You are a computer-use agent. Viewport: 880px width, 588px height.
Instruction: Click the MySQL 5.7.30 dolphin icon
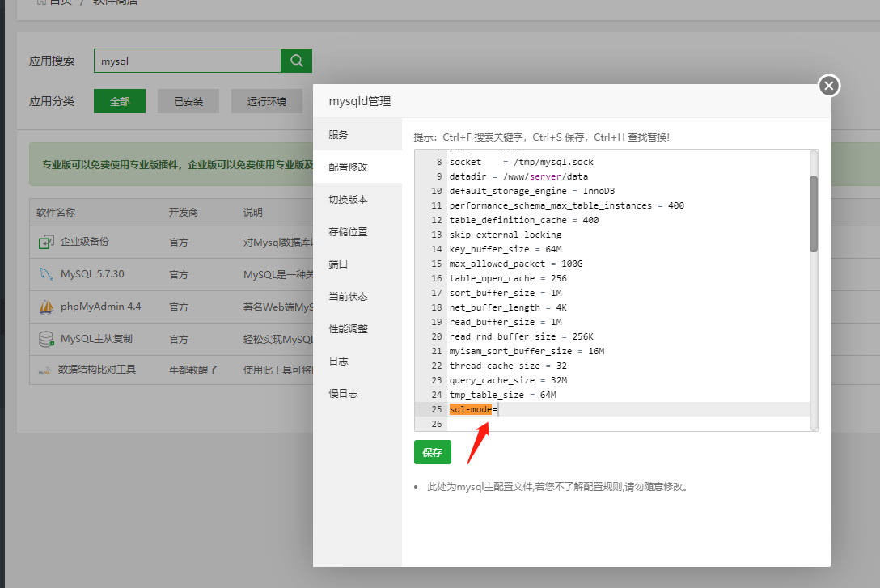[46, 274]
